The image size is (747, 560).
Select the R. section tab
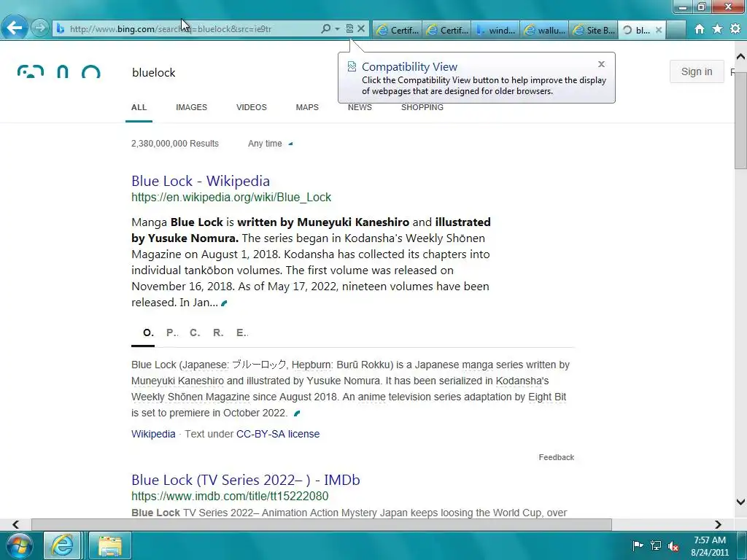pos(218,332)
